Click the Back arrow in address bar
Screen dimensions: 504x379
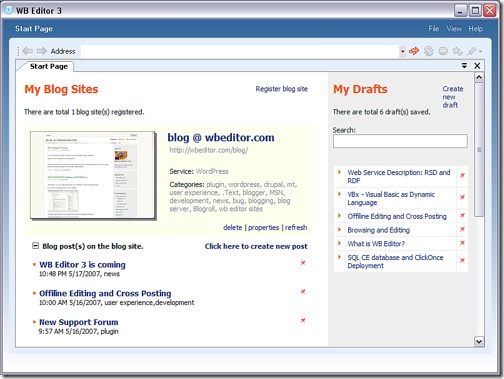pos(27,51)
